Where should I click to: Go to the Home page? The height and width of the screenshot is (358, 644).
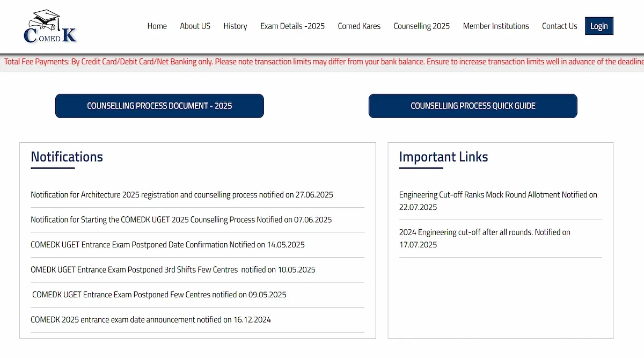point(157,26)
